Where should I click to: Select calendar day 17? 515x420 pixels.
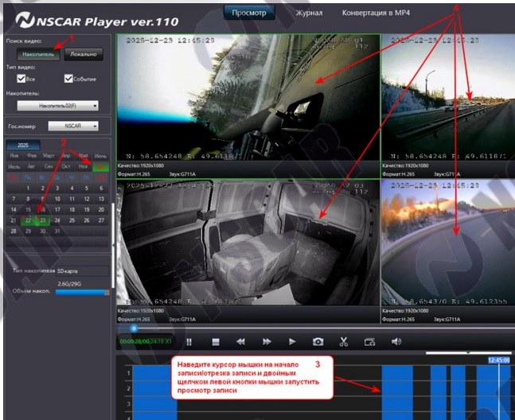pos(57,209)
